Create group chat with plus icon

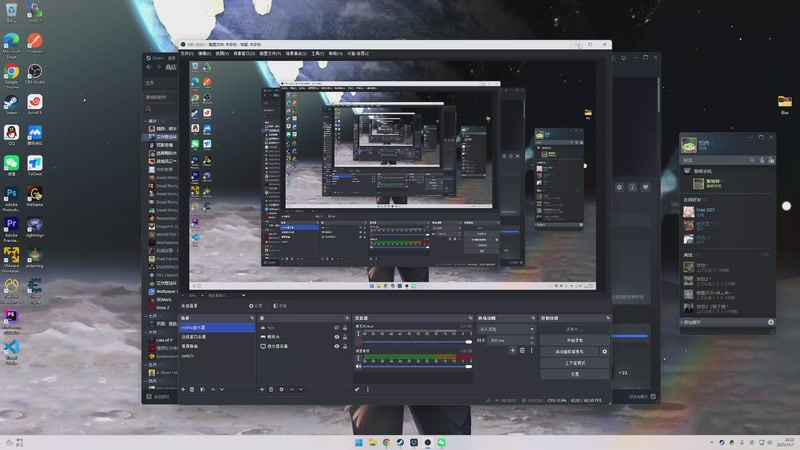point(771,322)
